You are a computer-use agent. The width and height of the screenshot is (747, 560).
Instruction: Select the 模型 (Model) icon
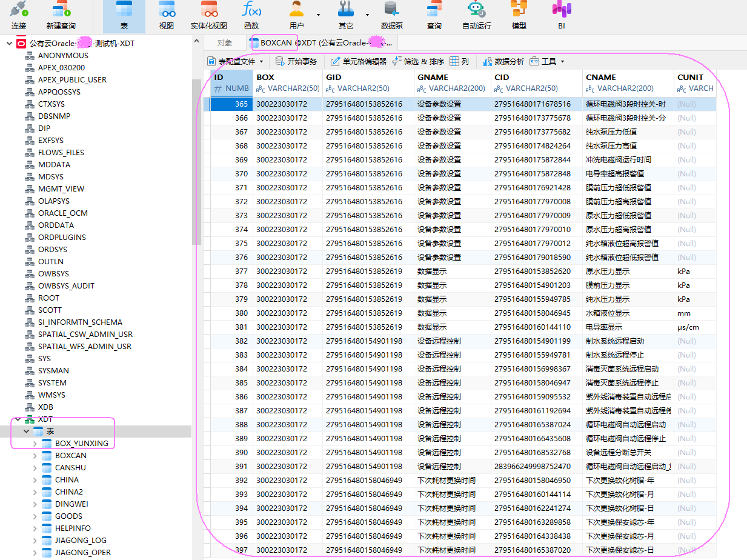[519, 15]
